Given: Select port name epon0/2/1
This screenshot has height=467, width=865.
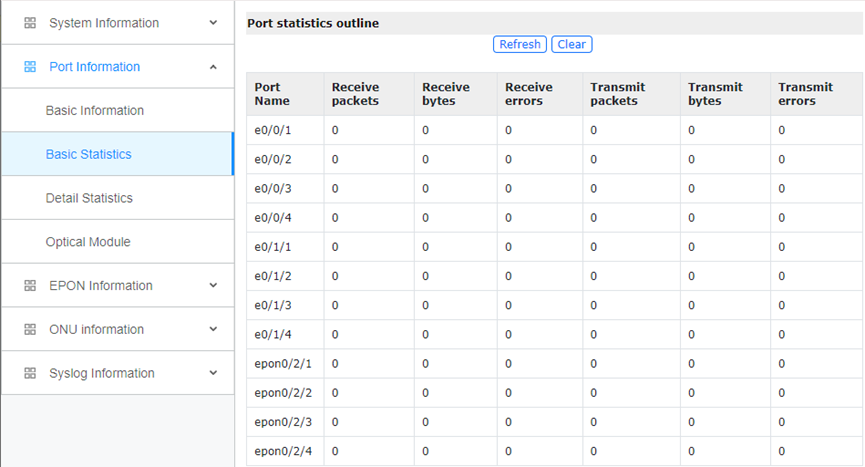Looking at the screenshot, I should click(x=283, y=364).
